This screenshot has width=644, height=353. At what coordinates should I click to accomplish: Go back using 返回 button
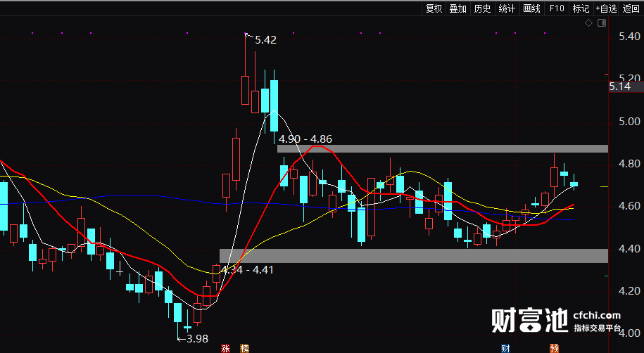point(631,8)
